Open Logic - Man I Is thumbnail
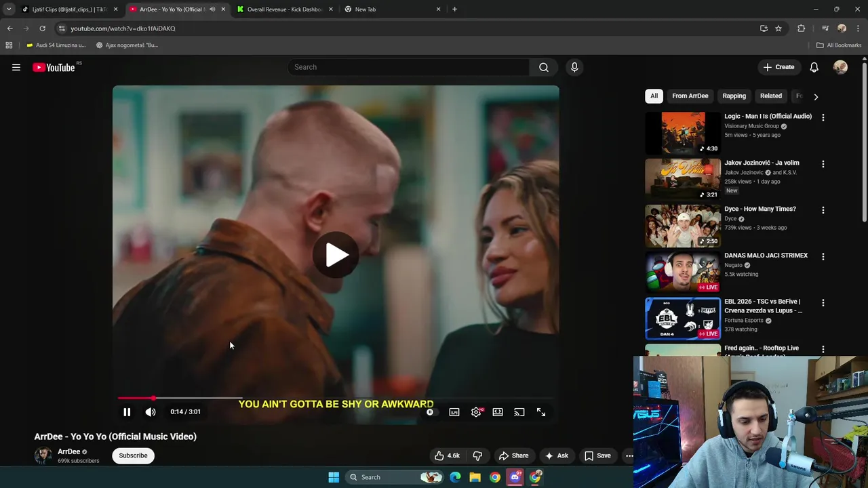The image size is (868, 488). (682, 133)
